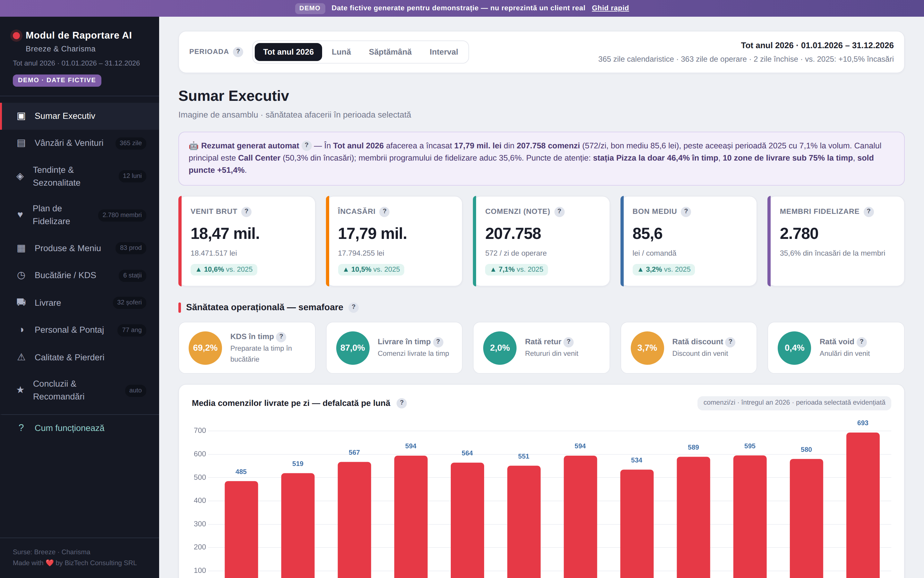Open help icon for ÎNCASĂRI
This screenshot has width=924, height=578.
click(384, 211)
